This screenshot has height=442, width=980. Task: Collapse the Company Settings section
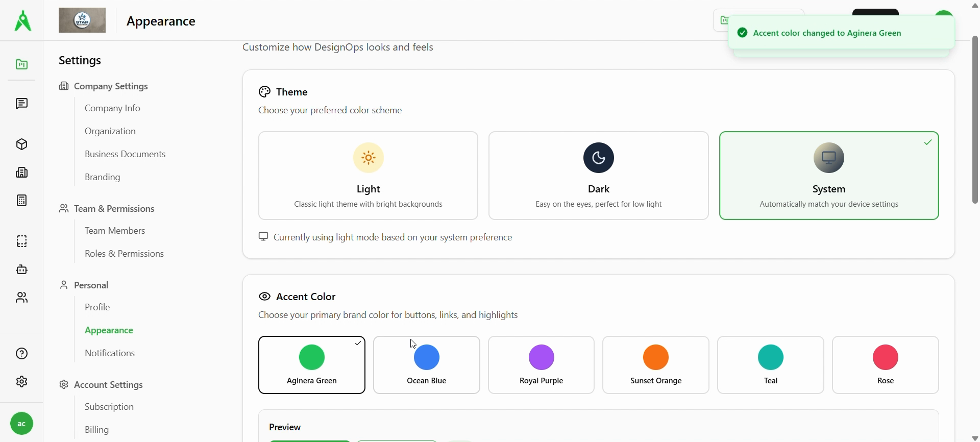click(111, 86)
